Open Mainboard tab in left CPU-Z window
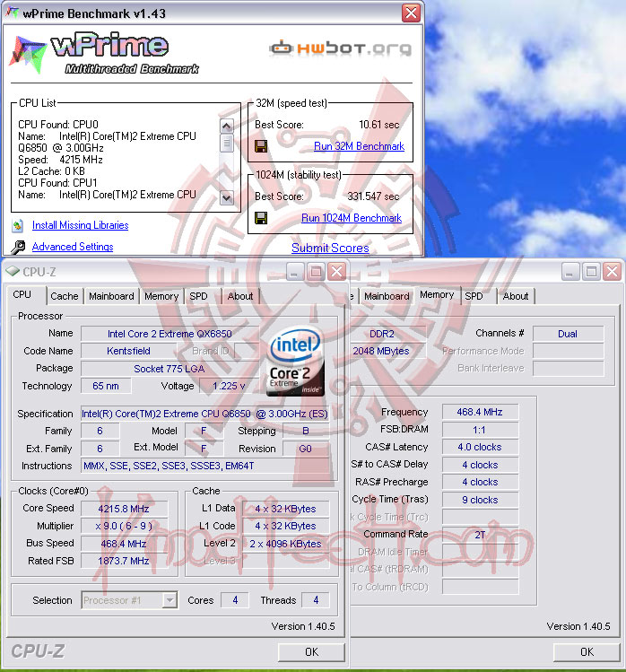The width and height of the screenshot is (626, 672). (x=111, y=296)
